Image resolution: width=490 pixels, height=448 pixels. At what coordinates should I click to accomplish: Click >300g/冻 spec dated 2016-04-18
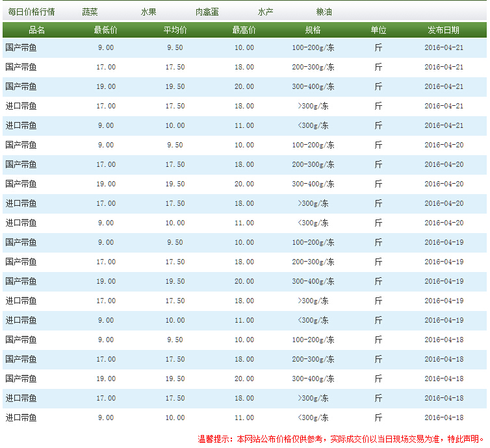[x=313, y=399]
